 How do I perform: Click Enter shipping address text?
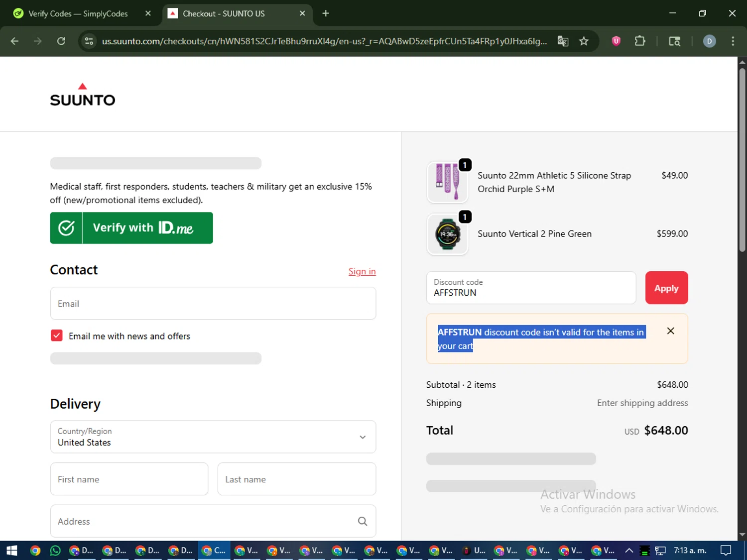click(x=642, y=403)
